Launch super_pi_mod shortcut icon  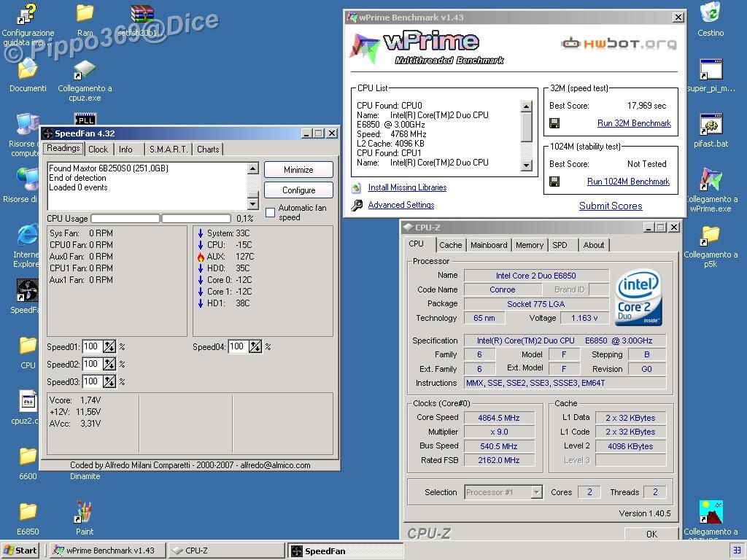(711, 69)
